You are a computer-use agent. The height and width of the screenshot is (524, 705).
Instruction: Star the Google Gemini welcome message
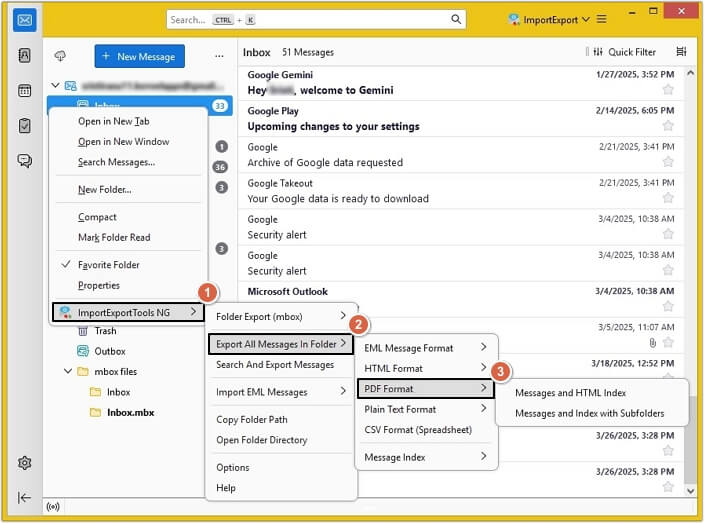tap(668, 90)
